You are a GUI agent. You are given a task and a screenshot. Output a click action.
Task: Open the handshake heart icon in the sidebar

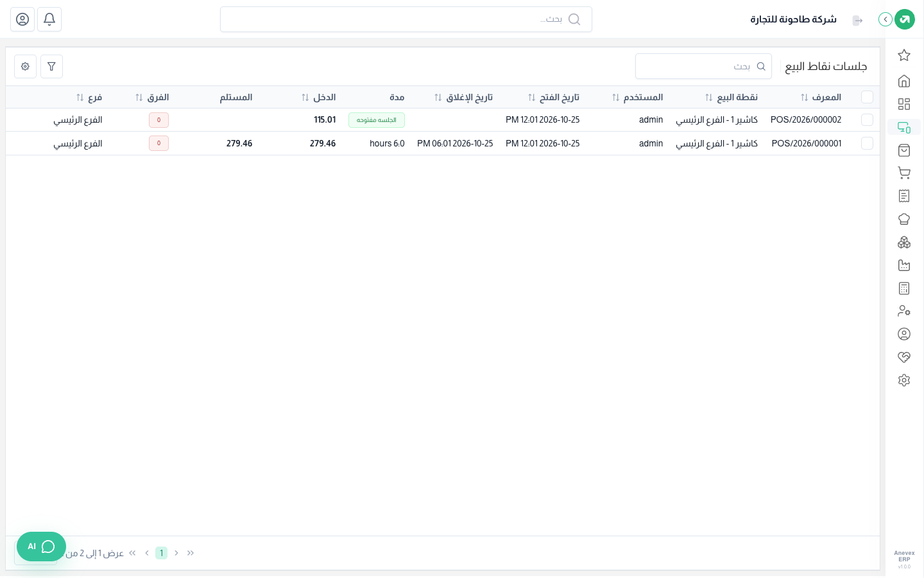click(x=904, y=357)
